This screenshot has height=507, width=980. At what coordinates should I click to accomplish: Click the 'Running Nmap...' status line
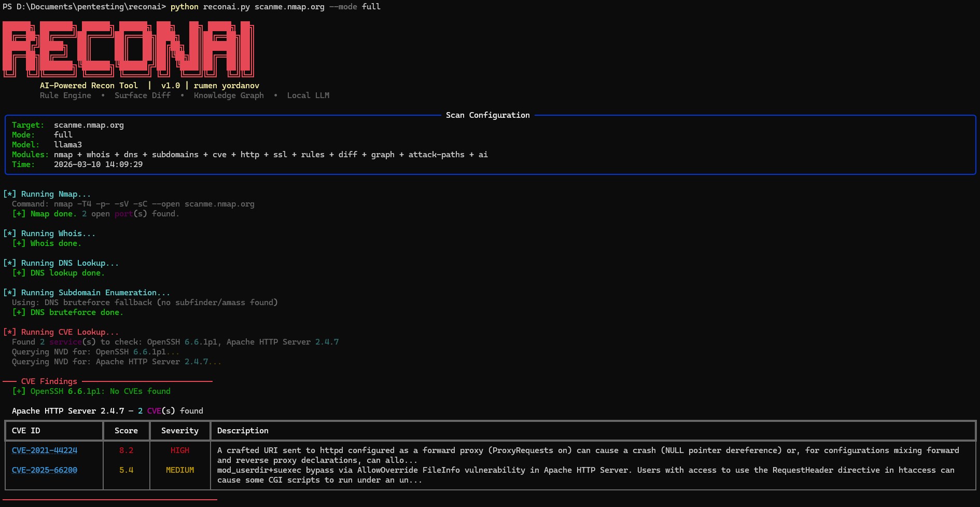[x=47, y=194]
